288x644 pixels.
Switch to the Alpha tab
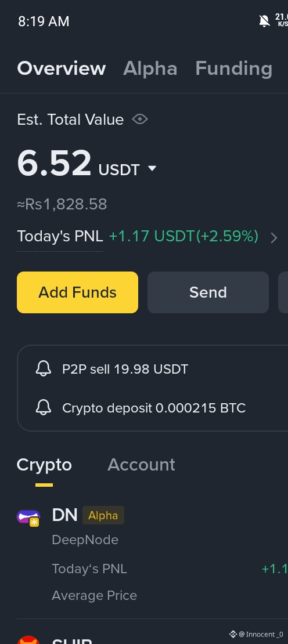[150, 68]
